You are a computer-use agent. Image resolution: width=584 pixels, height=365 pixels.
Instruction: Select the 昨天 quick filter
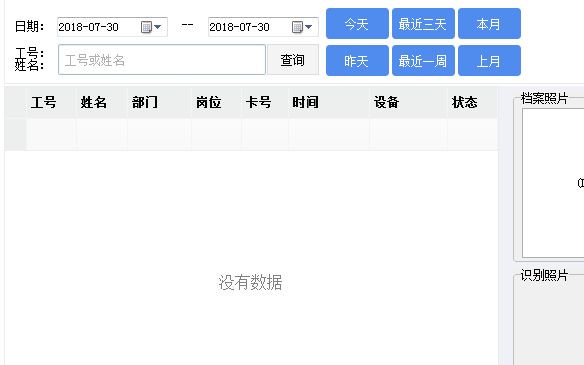(357, 60)
